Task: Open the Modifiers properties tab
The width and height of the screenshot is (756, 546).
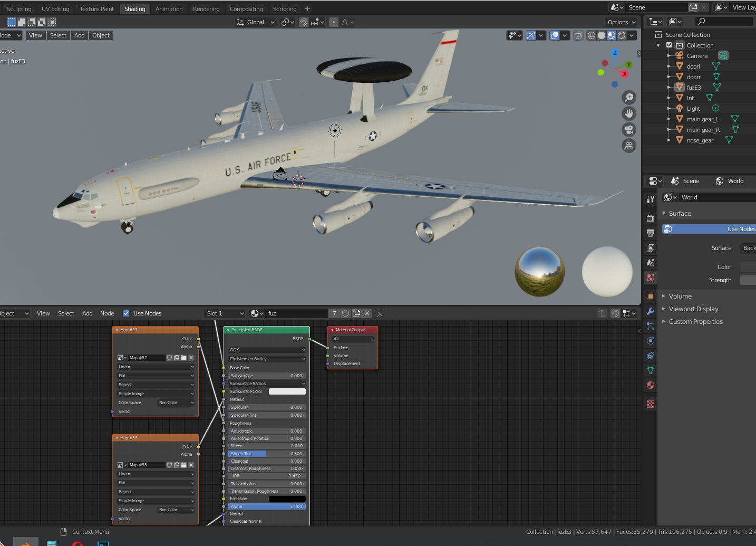Action: (651, 311)
